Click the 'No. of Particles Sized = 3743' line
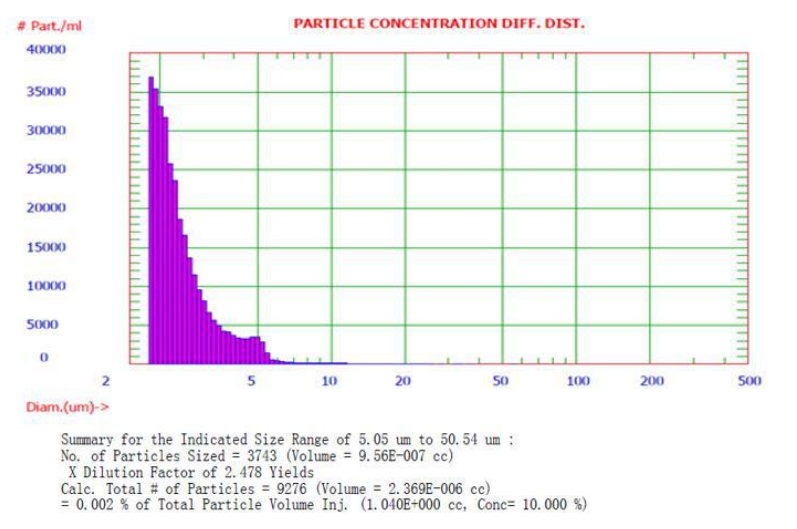 tap(257, 456)
